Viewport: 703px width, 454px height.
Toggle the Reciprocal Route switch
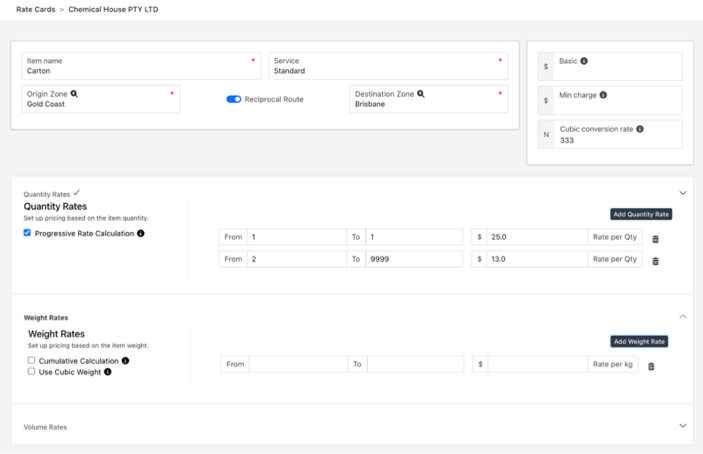[x=234, y=99]
